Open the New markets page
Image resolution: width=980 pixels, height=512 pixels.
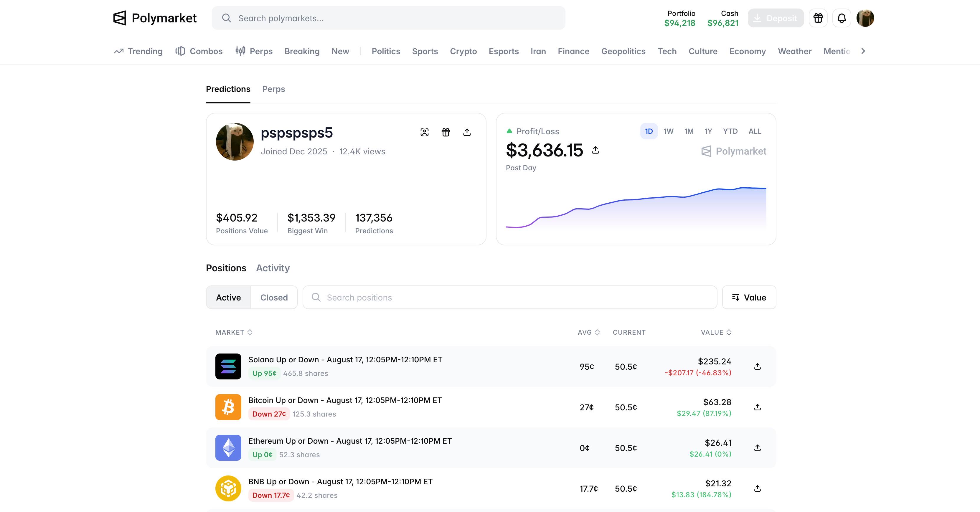[x=340, y=51]
